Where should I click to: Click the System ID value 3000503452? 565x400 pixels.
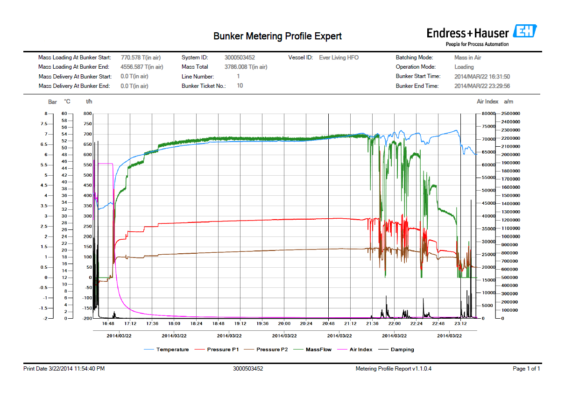240,57
